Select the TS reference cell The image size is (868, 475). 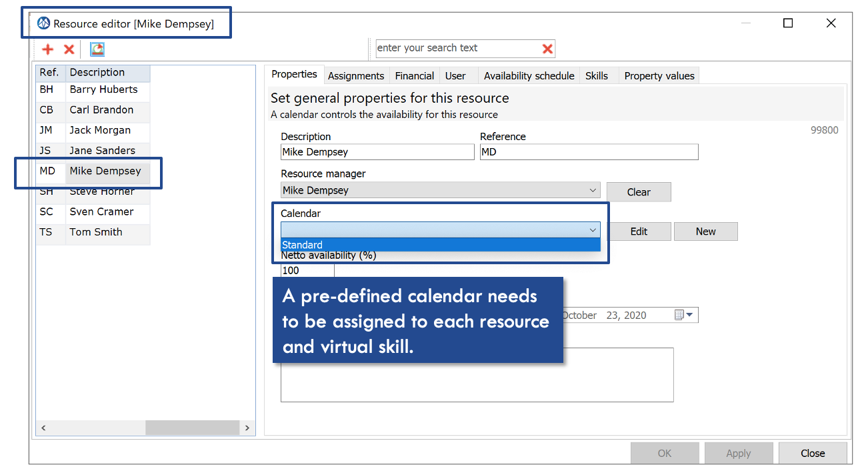click(51, 232)
